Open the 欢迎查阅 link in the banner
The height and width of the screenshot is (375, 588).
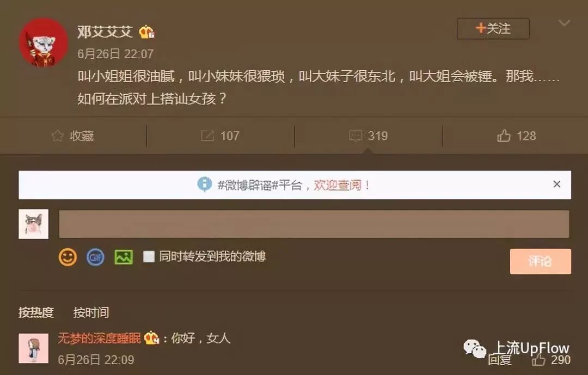337,185
